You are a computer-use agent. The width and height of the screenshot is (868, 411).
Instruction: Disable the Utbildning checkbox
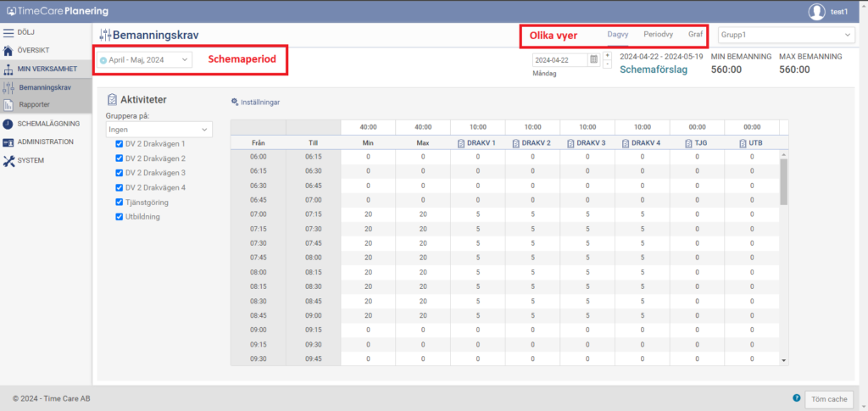pos(119,217)
